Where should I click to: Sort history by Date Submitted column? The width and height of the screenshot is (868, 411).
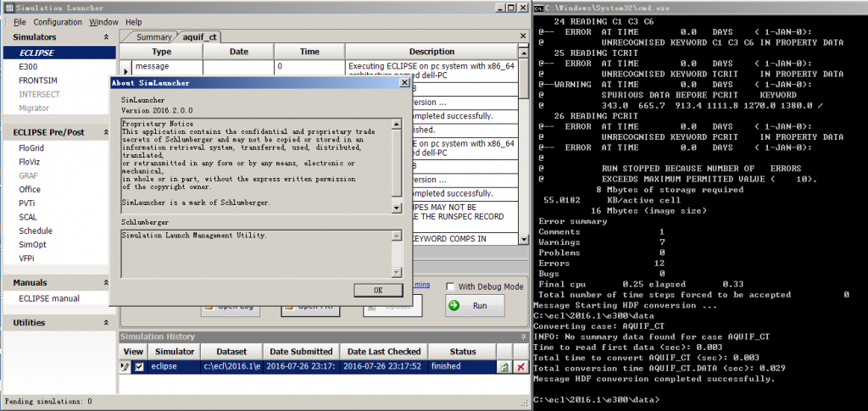point(301,352)
